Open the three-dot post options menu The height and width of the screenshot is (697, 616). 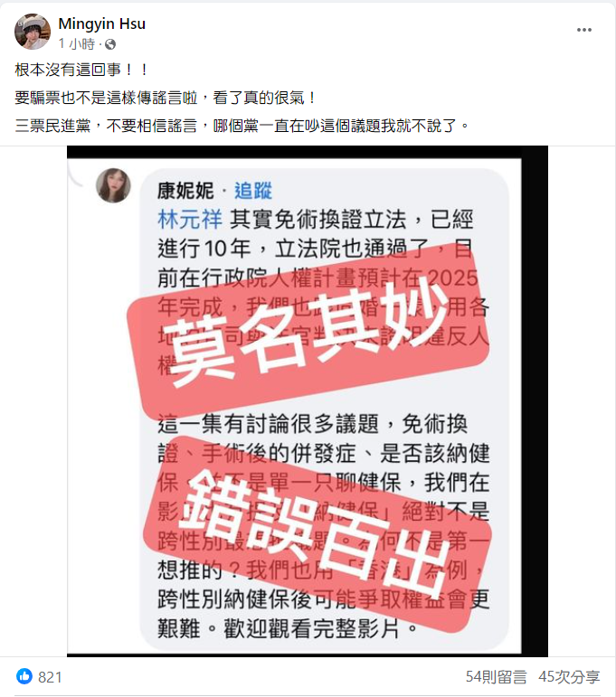pos(583,30)
